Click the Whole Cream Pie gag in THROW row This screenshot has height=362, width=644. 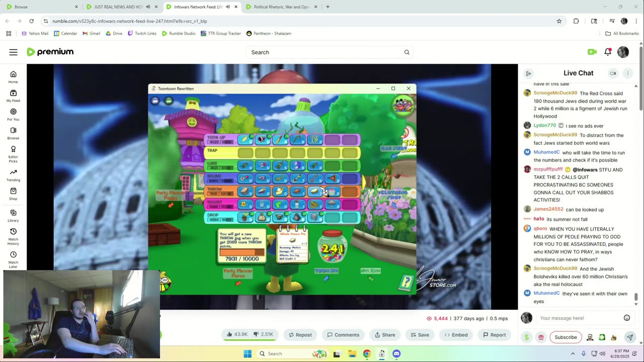click(314, 192)
